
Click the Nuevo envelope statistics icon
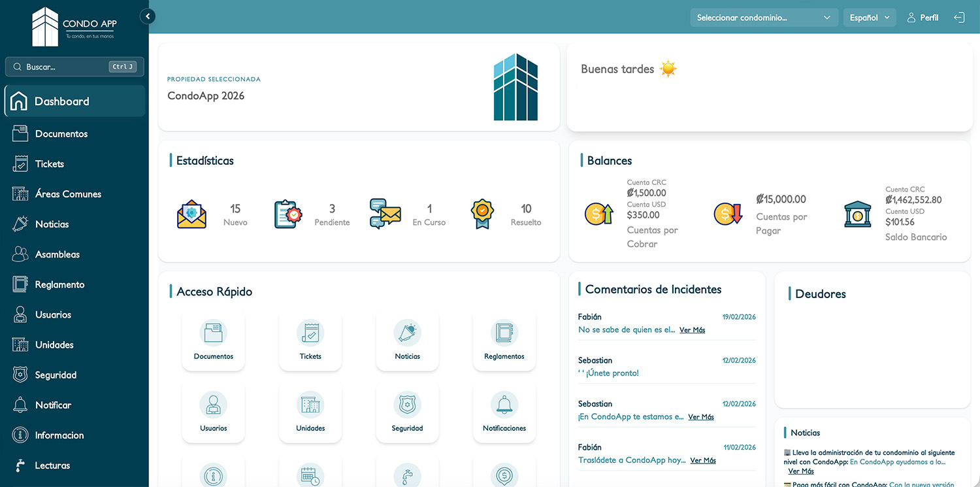pyautogui.click(x=191, y=214)
